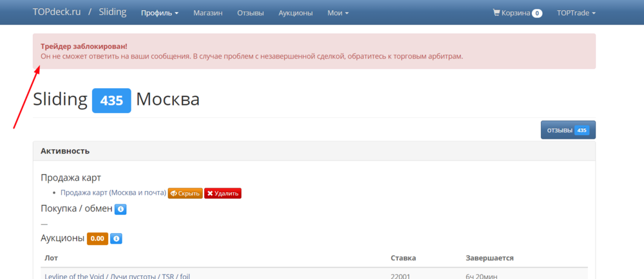
Task: Go to the Магазин section
Action: pyautogui.click(x=208, y=13)
